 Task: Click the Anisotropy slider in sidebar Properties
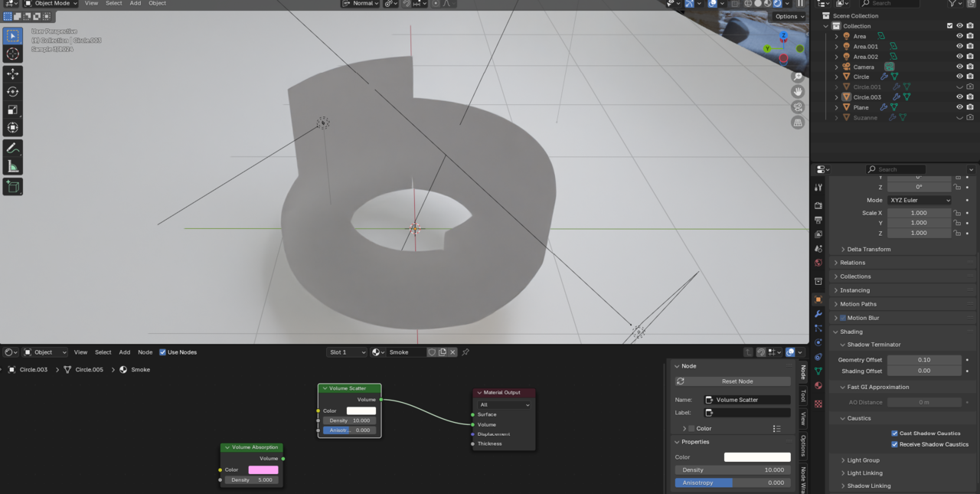(733, 483)
